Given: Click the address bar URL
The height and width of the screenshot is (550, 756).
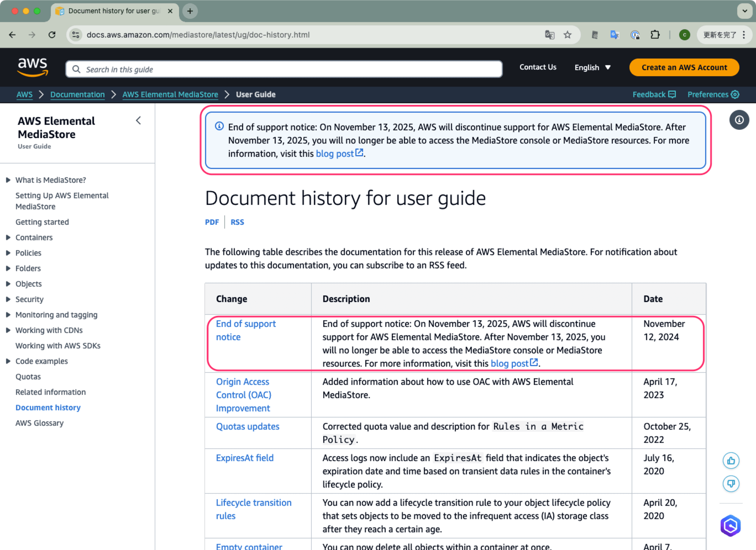Looking at the screenshot, I should [198, 35].
